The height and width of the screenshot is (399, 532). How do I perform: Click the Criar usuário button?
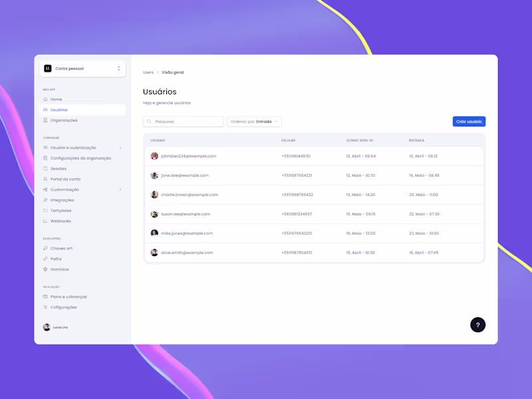point(469,121)
